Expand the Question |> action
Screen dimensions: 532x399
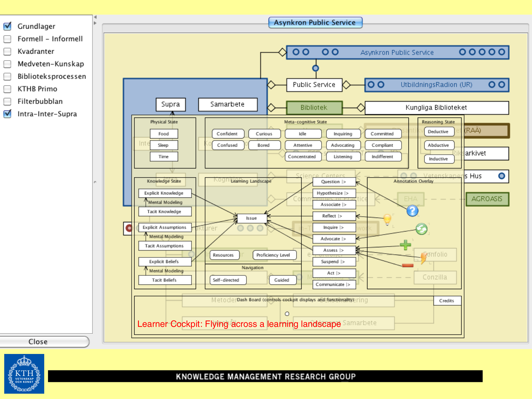tap(334, 182)
